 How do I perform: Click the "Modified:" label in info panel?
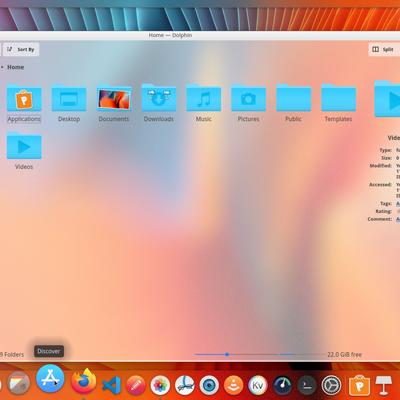[380, 166]
